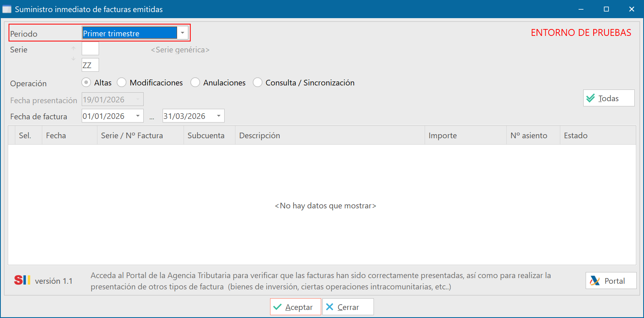644x318 pixels.
Task: Close the dialog using Cerrar button
Action: coord(348,307)
